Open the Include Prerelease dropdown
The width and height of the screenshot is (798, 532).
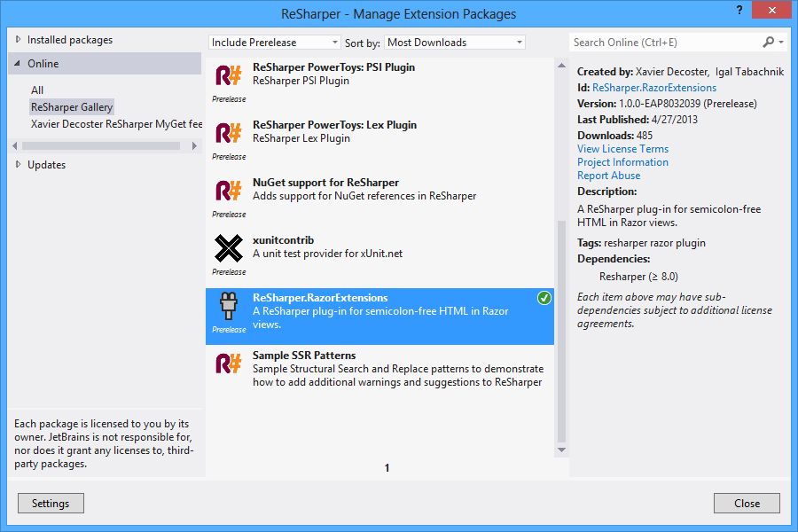pyautogui.click(x=274, y=43)
